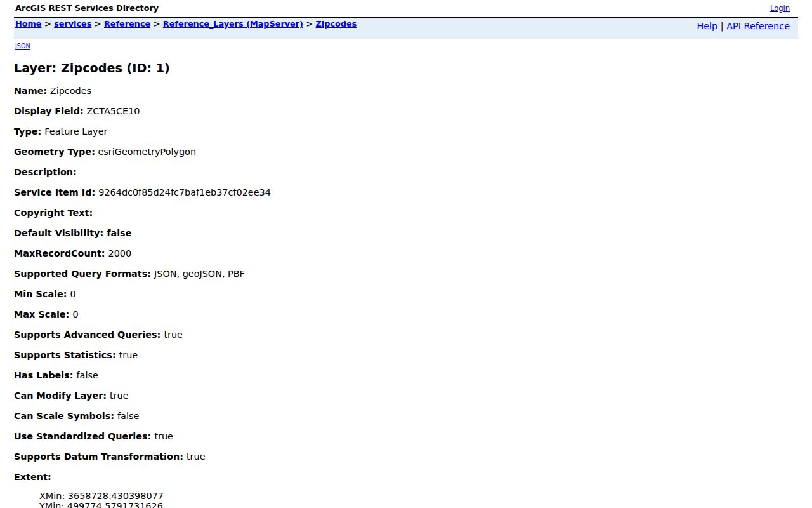Click the Extent: label
The height and width of the screenshot is (508, 812).
coord(32,477)
